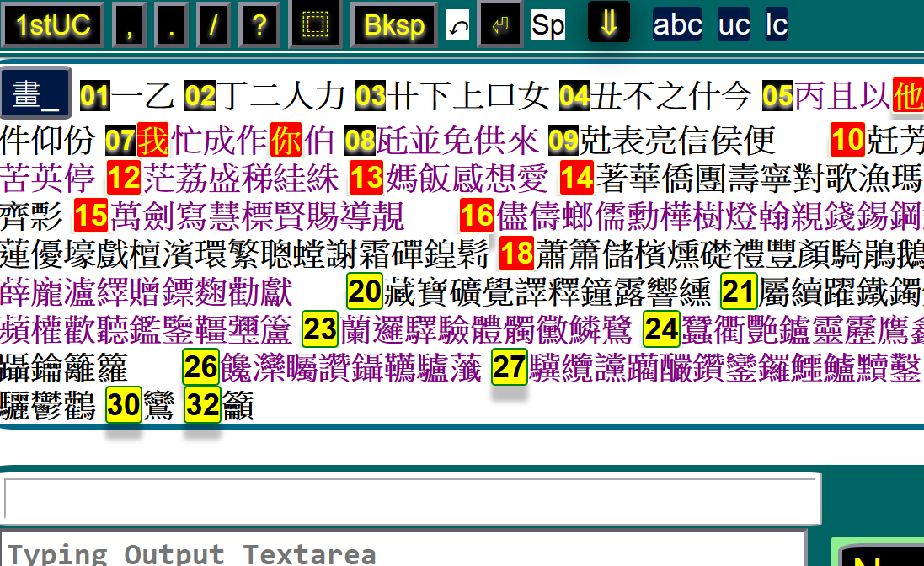Click the undo curved arrow icon

coord(458,25)
